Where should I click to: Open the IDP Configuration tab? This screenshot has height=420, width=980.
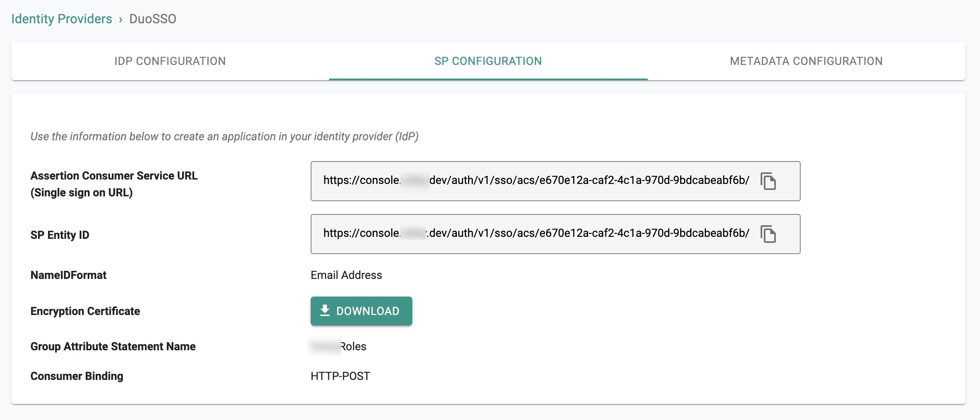pyautogui.click(x=170, y=61)
